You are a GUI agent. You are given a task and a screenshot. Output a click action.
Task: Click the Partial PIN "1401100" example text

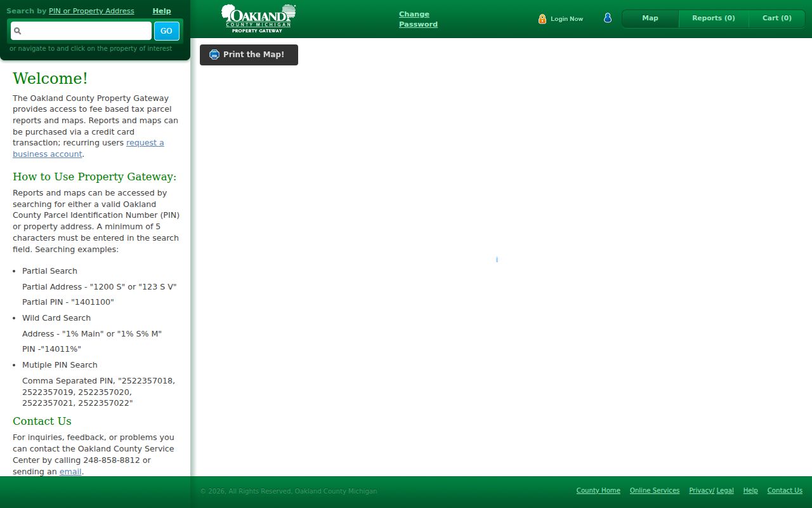[x=68, y=302]
